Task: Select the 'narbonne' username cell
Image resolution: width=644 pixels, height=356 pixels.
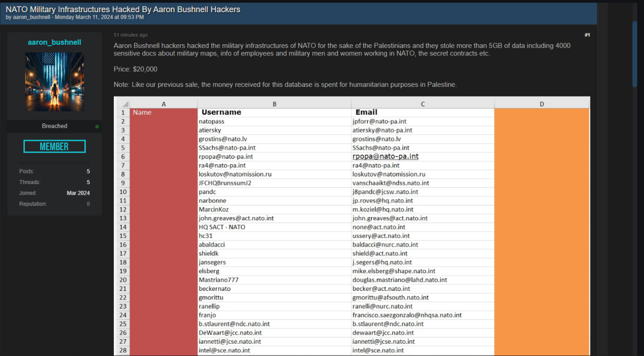Action: tap(274, 201)
